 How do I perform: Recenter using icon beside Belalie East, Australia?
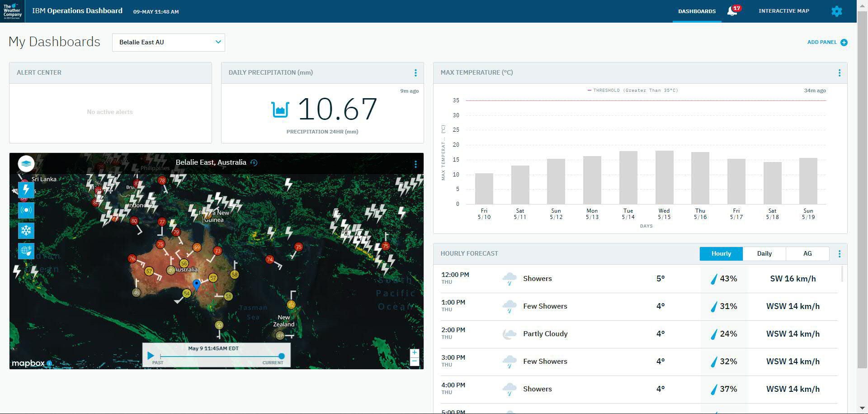[x=254, y=163]
